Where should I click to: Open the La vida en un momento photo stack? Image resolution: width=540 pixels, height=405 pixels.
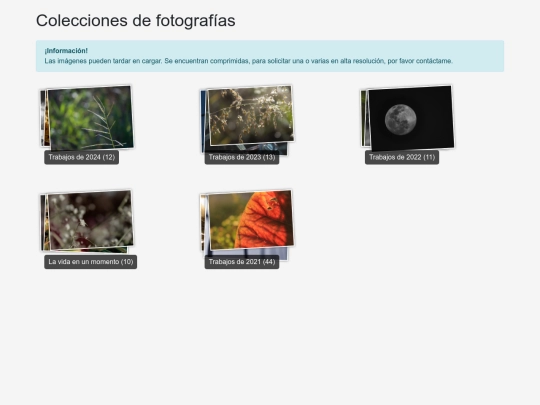pyautogui.click(x=87, y=220)
